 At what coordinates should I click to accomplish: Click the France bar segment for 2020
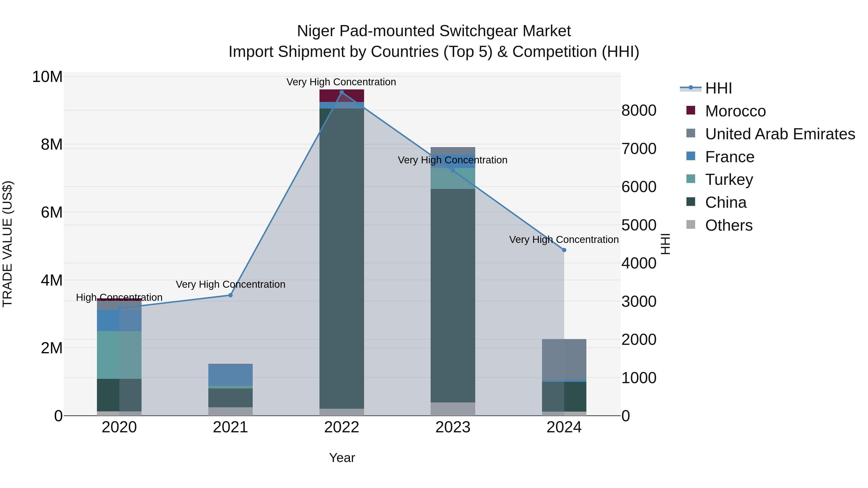[119, 321]
